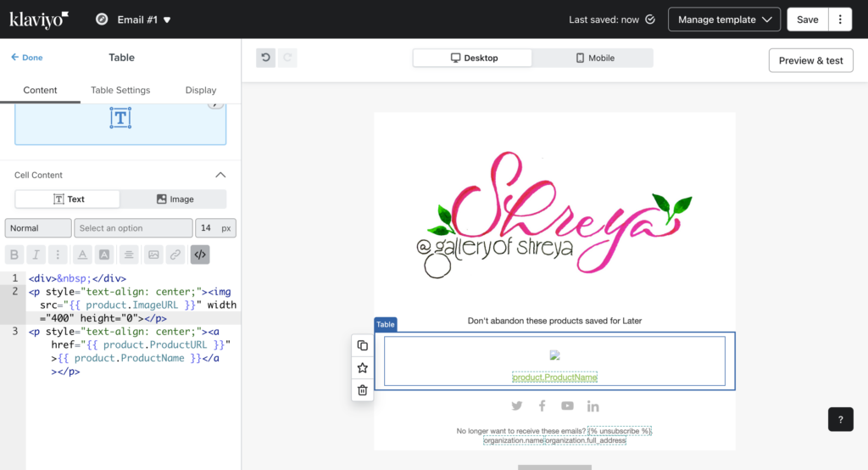The image size is (868, 470).
Task: Click the 'Don't abandon these products' text
Action: point(554,321)
